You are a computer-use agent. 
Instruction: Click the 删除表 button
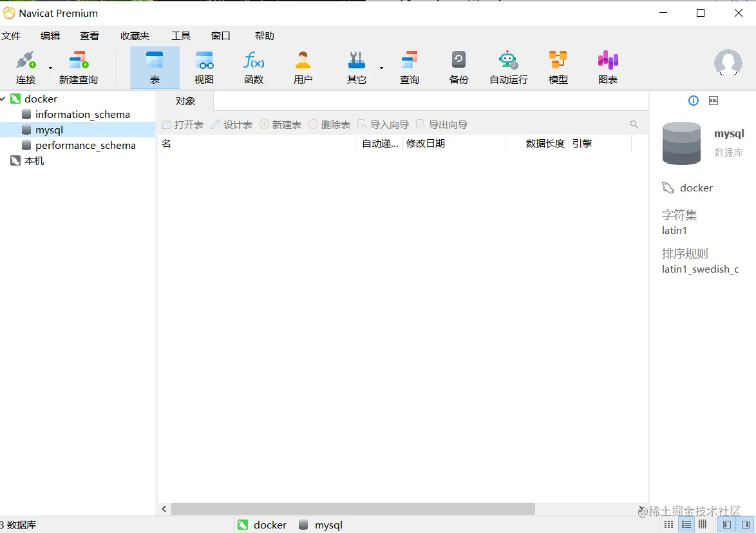(330, 124)
